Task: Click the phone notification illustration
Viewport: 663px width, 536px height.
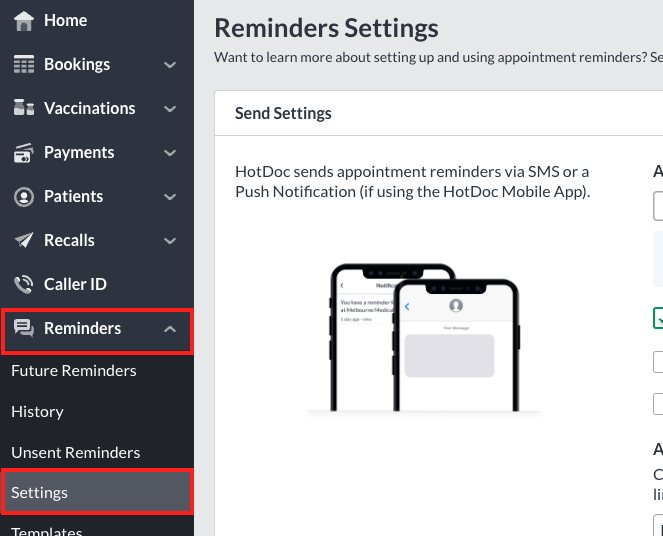Action: [424, 338]
